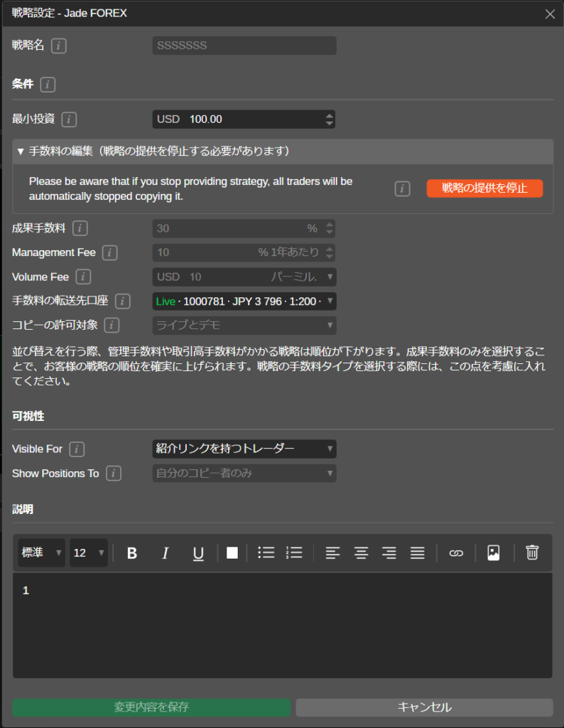Open the fee transfer account dropdown
564x728 pixels.
pyautogui.click(x=244, y=301)
